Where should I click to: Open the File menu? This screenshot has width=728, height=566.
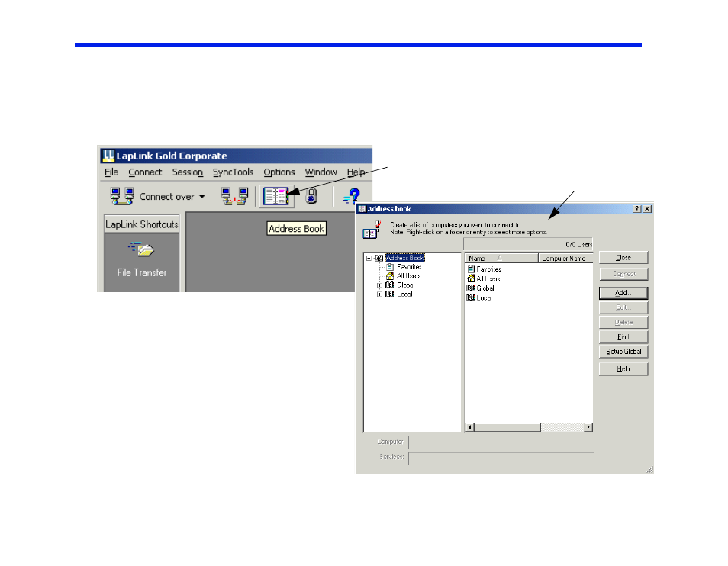[111, 172]
